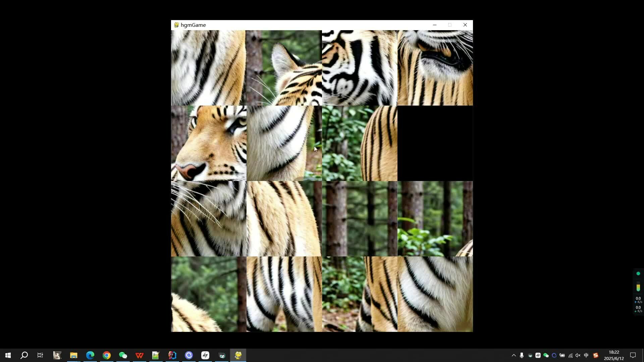
Task: Open Microsoft Edge from taskbar
Action: tap(90, 355)
